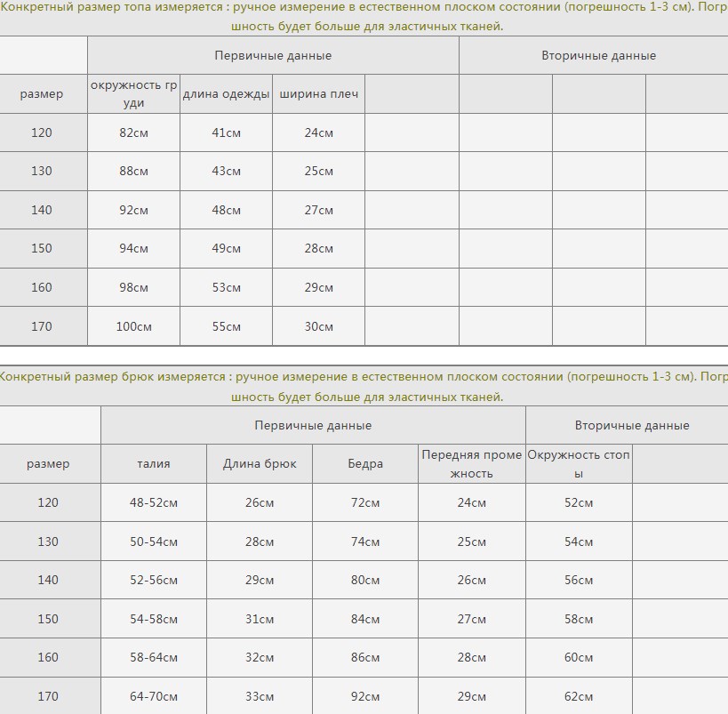Click the 'Бедра' column header
This screenshot has width=728, height=714.
pos(365,463)
